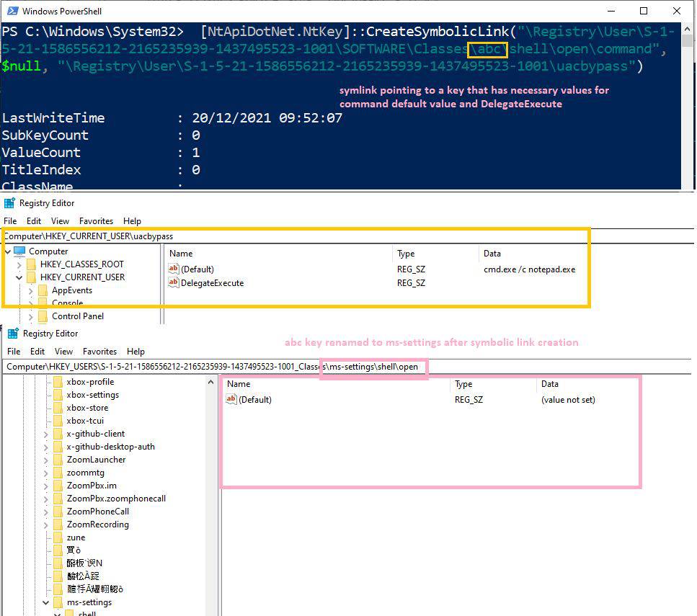Click the PowerShell icon in title bar
This screenshot has width=697, height=616.
[10, 12]
